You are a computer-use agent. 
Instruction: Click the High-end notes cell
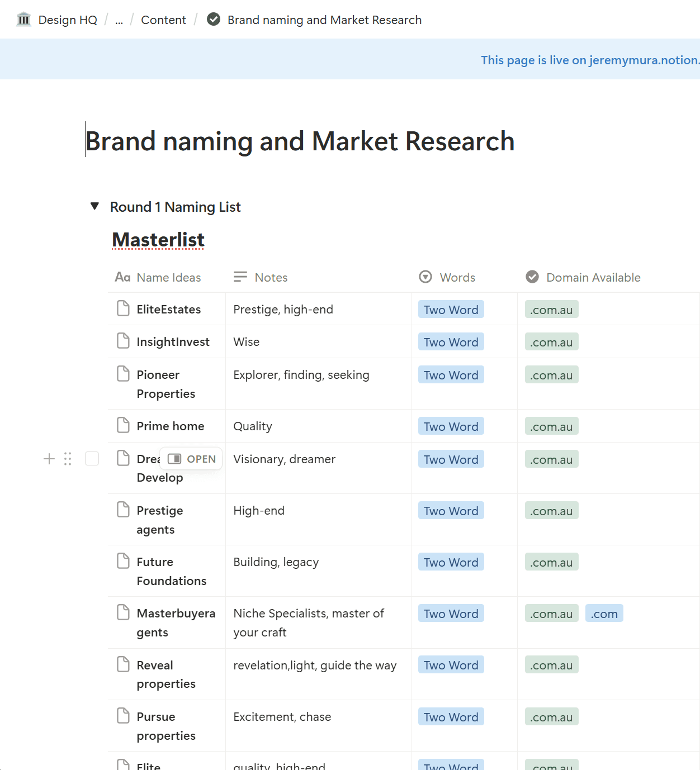point(318,520)
